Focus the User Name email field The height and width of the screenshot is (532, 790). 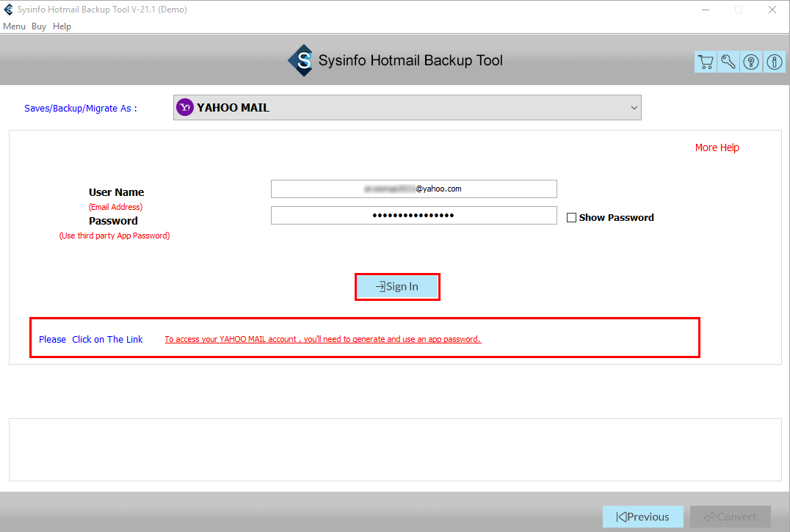[x=413, y=189]
